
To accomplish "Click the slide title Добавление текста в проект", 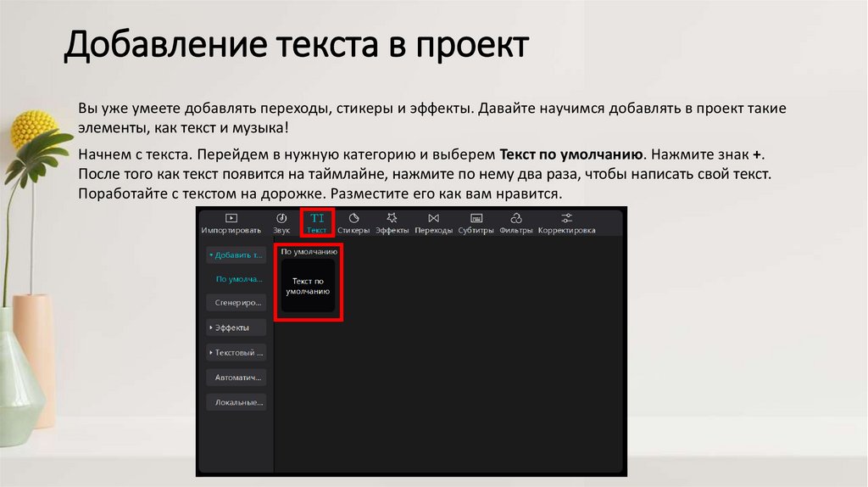I will click(297, 46).
